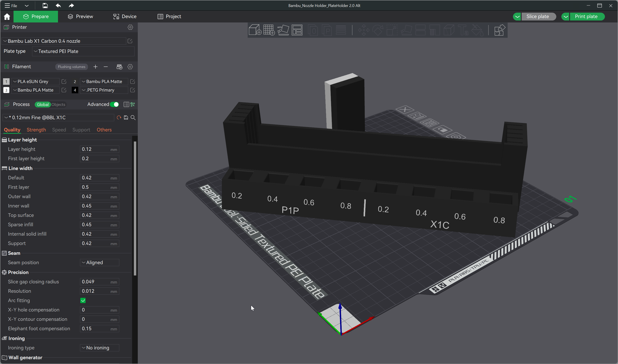Edit the PLA eSUN Grey filament preset

64,82
